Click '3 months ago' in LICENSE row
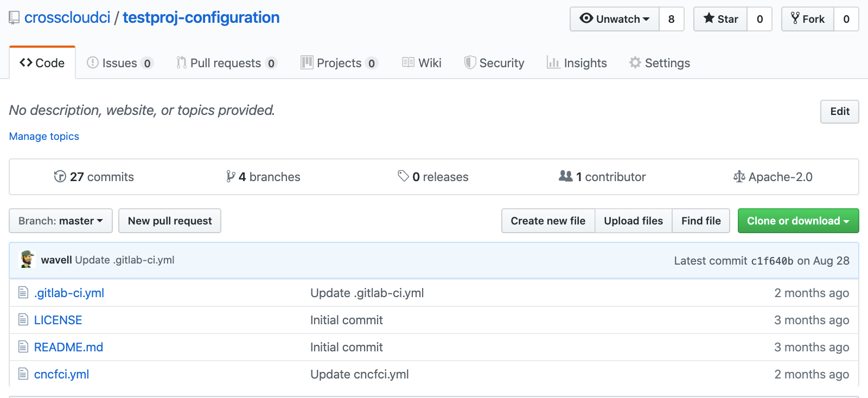Image resolution: width=868 pixels, height=398 pixels. [812, 320]
